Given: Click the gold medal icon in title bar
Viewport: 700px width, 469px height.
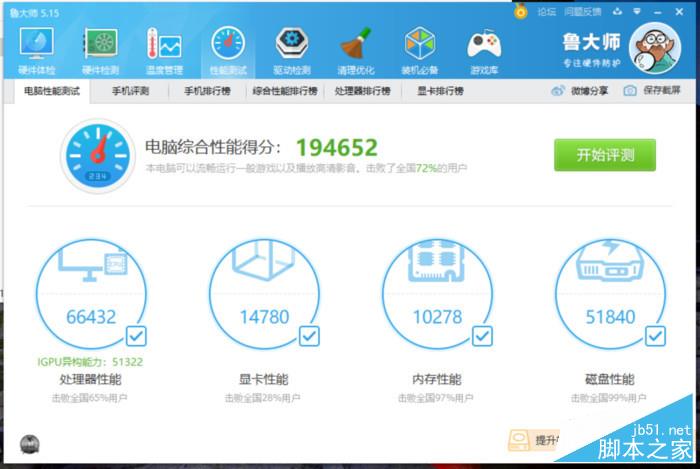Looking at the screenshot, I should point(521,11).
